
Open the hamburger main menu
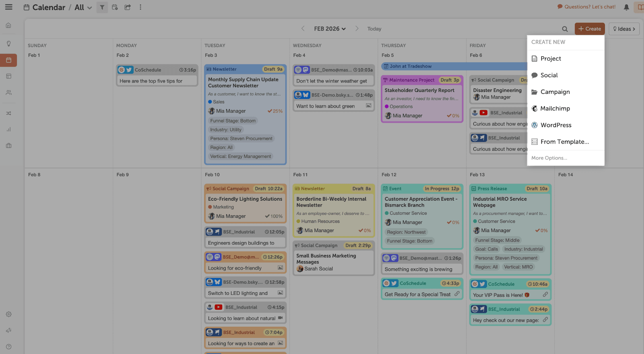pos(8,7)
